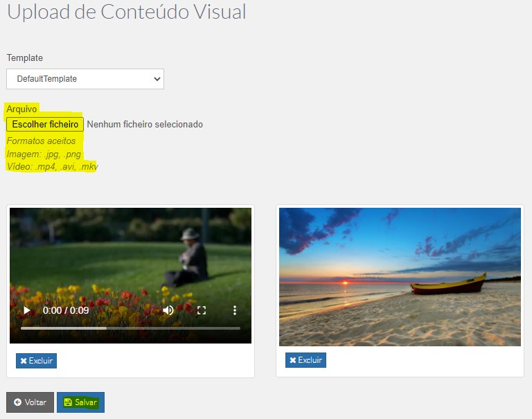Open the video in fullscreen mode
Screen dimensions: 532x419
202,310
